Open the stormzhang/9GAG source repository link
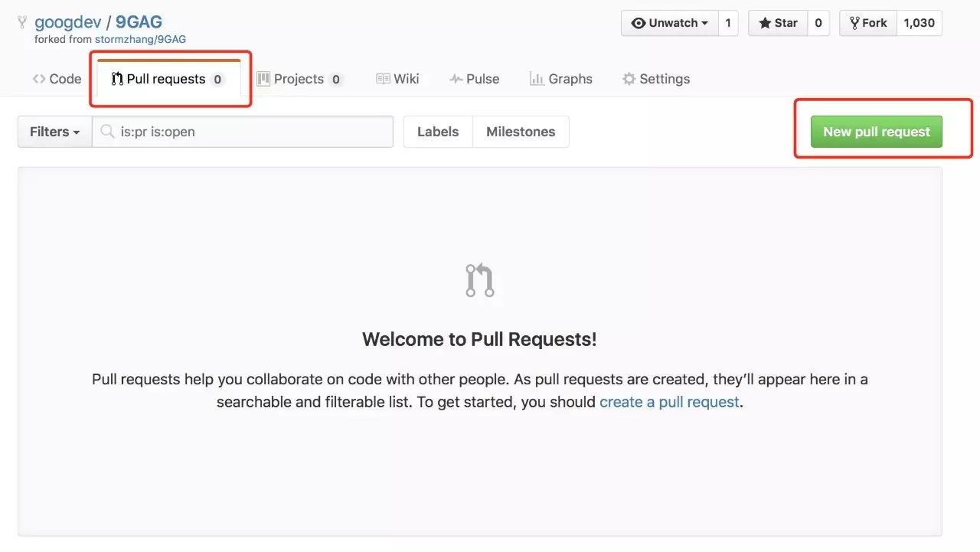Screen dimensions: 980x552 (140, 39)
